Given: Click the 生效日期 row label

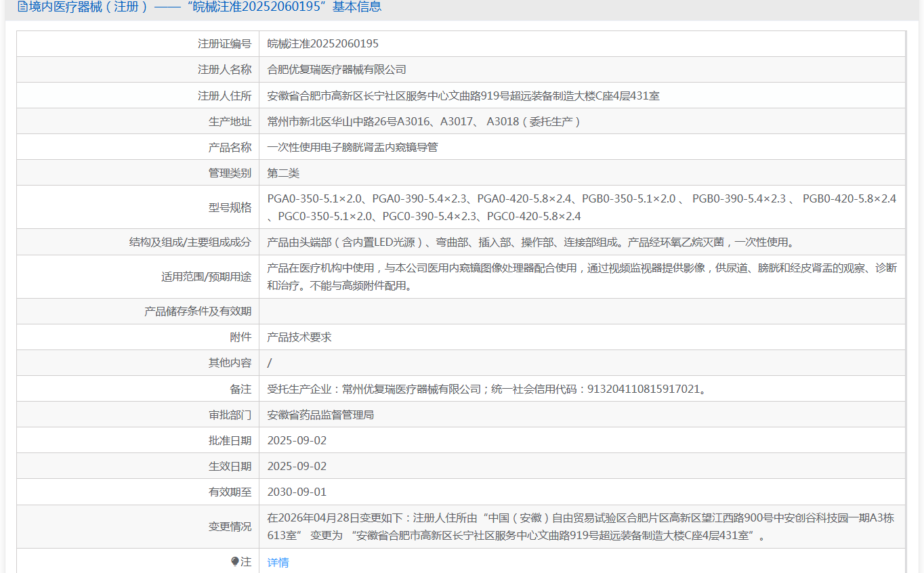Looking at the screenshot, I should coord(230,466).
